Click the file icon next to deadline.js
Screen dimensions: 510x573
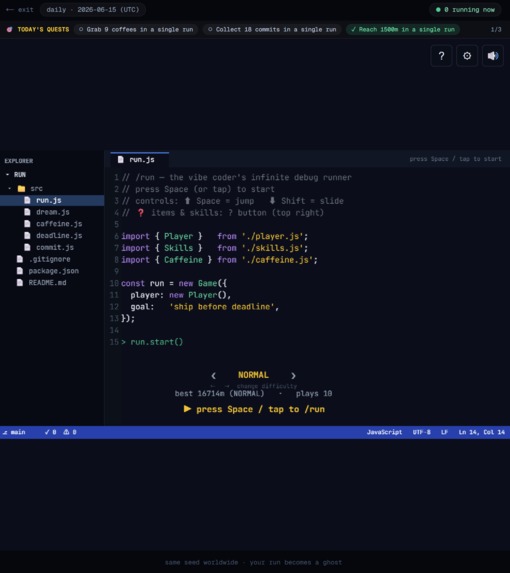27,235
